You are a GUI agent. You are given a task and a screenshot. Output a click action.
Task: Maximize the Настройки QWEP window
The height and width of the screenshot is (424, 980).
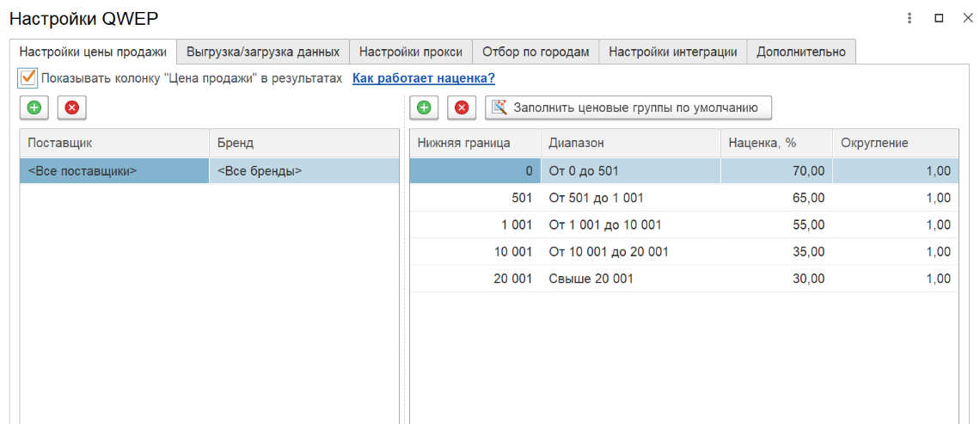(938, 19)
